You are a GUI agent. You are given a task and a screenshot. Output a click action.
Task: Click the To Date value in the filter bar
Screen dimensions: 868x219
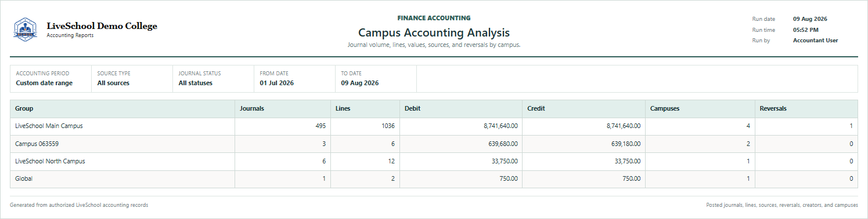pos(360,83)
